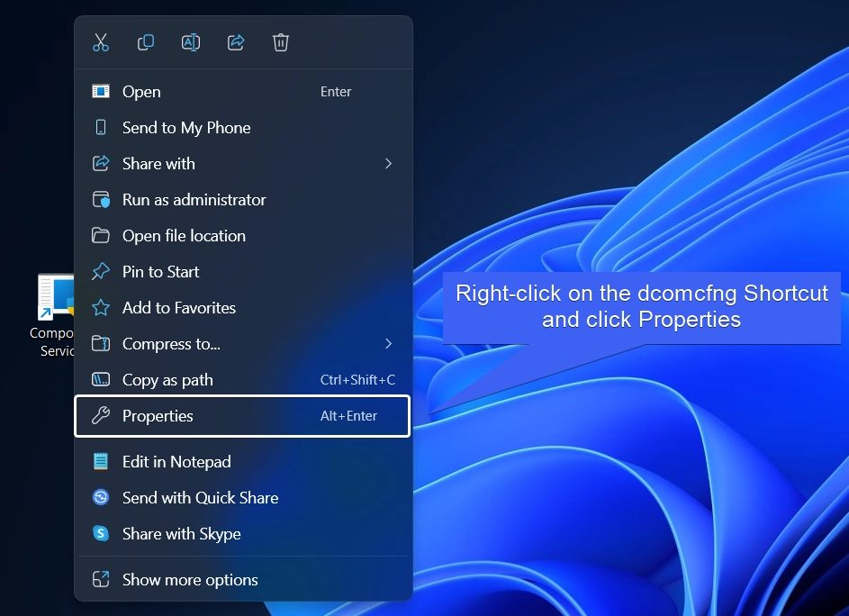Click the star icon beside Add to Favorites
This screenshot has width=849, height=616.
point(101,308)
